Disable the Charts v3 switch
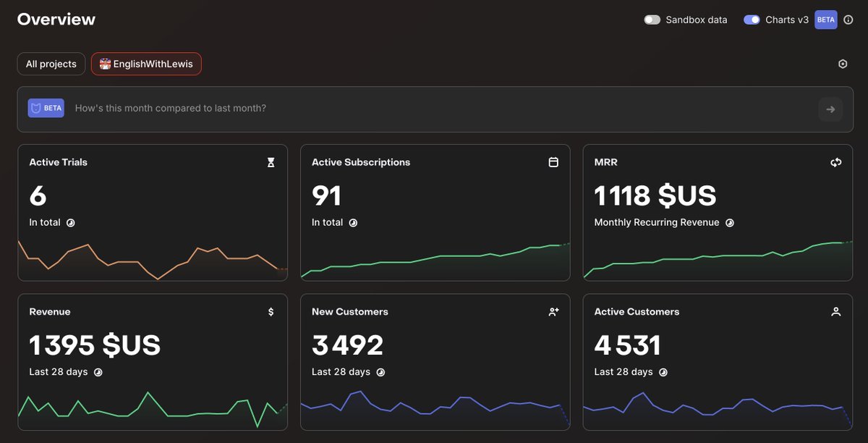Viewport: 868px width, 443px height. coord(752,20)
